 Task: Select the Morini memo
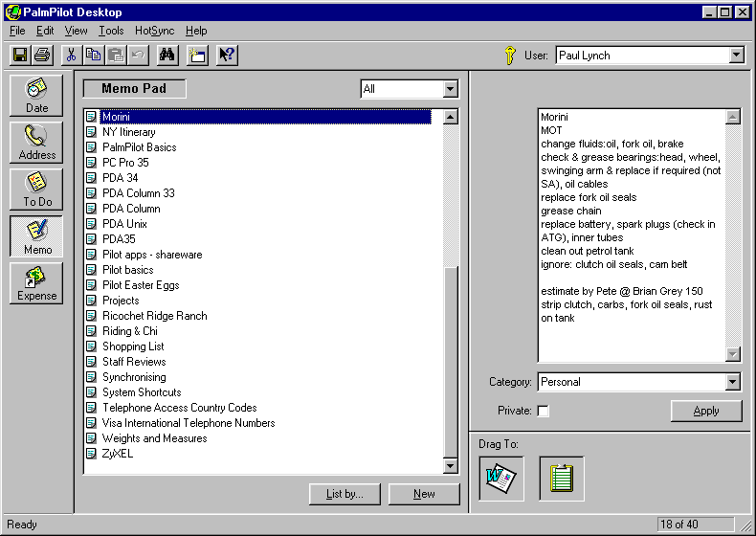click(x=265, y=117)
